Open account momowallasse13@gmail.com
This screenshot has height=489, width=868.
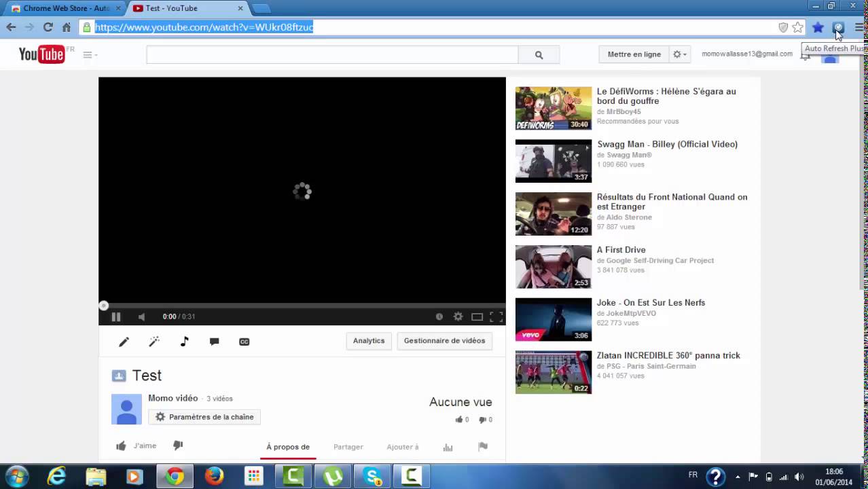point(747,54)
